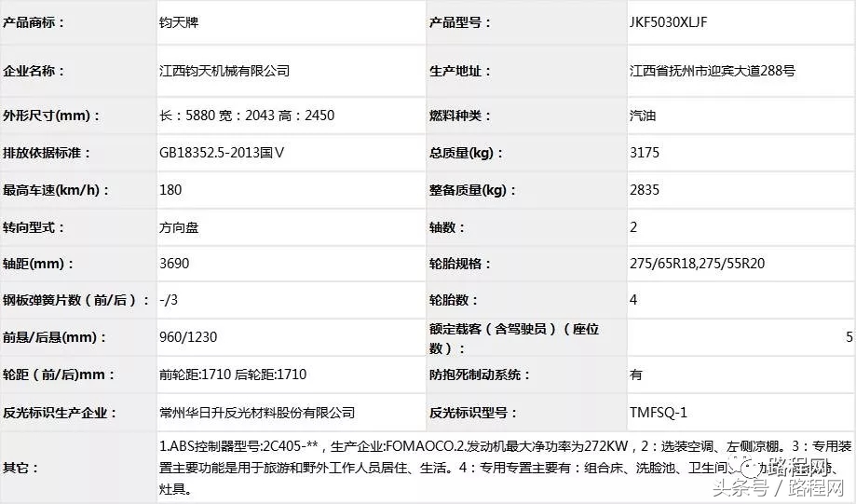This screenshot has height=504, width=856.
Task: Click the 轴数 label
Action: (x=446, y=227)
